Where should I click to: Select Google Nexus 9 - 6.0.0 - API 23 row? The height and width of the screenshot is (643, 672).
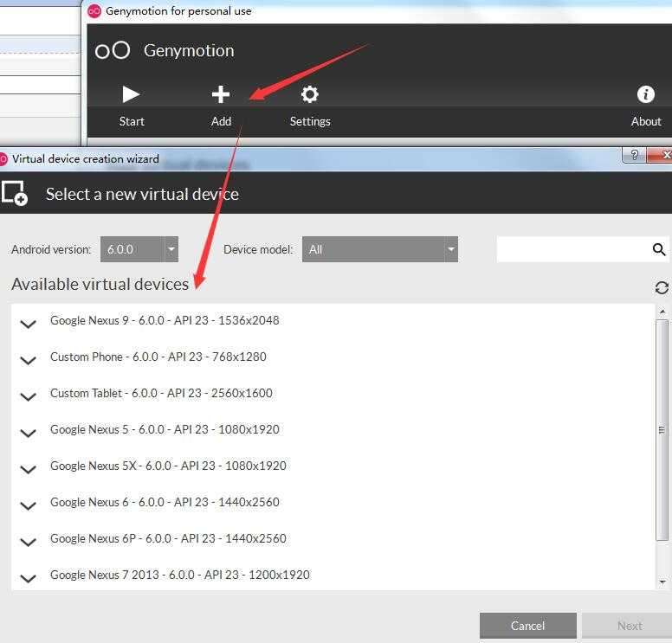(333, 320)
